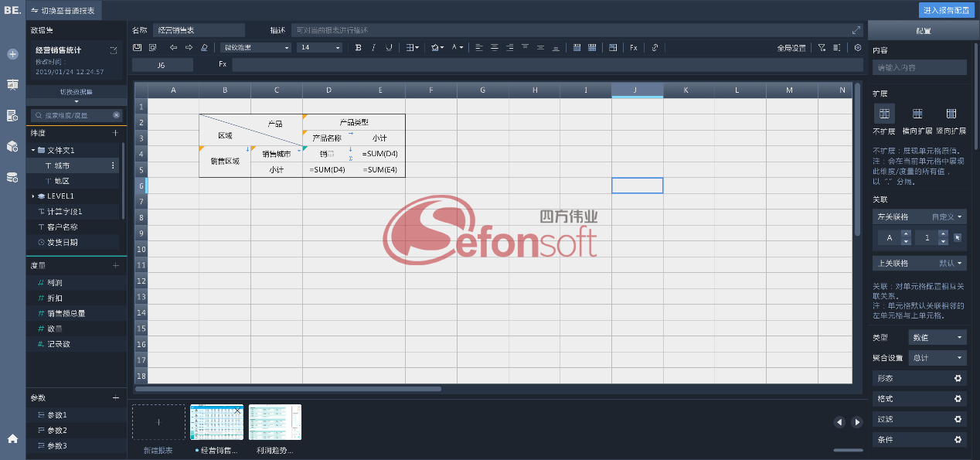Image resolution: width=980 pixels, height=460 pixels.
Task: Click the 配置 tab in right panel
Action: pos(923,31)
